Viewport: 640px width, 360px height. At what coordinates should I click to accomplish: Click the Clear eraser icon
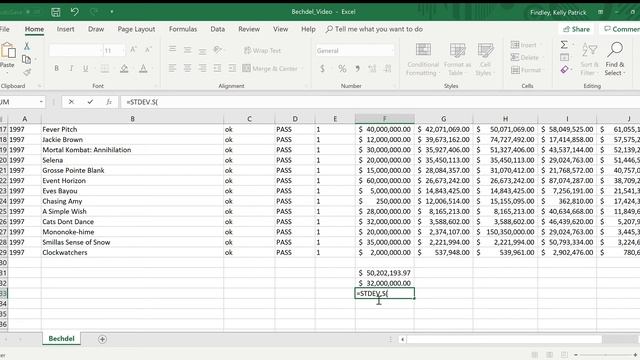point(564,70)
